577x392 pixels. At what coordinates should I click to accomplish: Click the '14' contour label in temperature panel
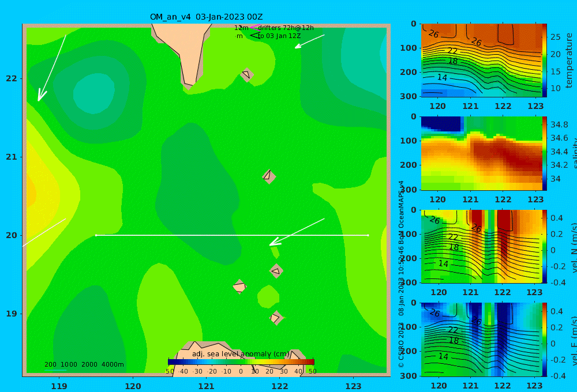[442, 77]
